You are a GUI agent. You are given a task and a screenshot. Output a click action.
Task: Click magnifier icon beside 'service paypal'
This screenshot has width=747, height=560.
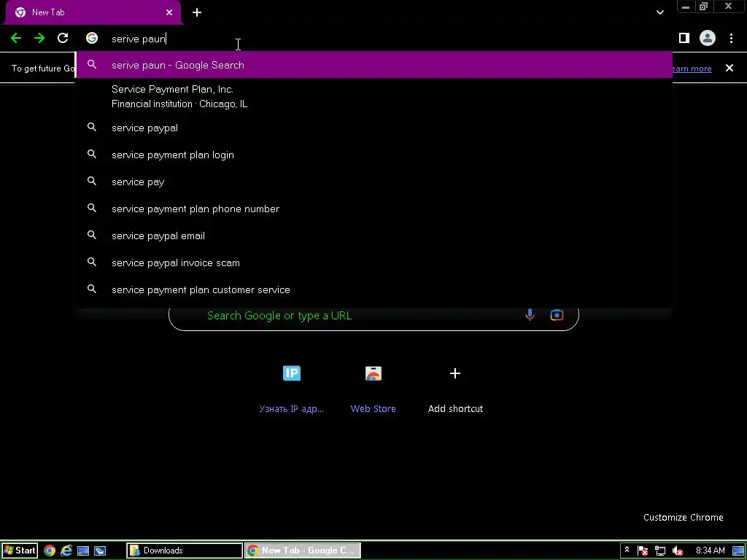click(92, 127)
